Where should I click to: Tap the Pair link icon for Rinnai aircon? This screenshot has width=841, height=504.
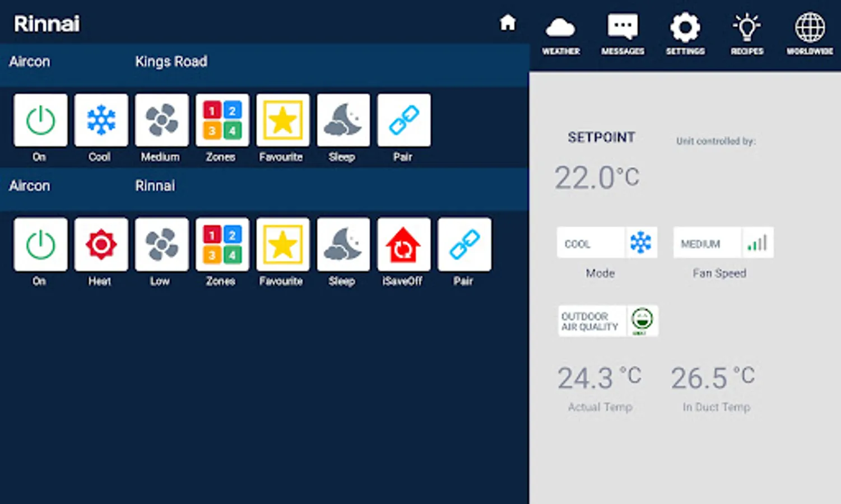pyautogui.click(x=464, y=245)
